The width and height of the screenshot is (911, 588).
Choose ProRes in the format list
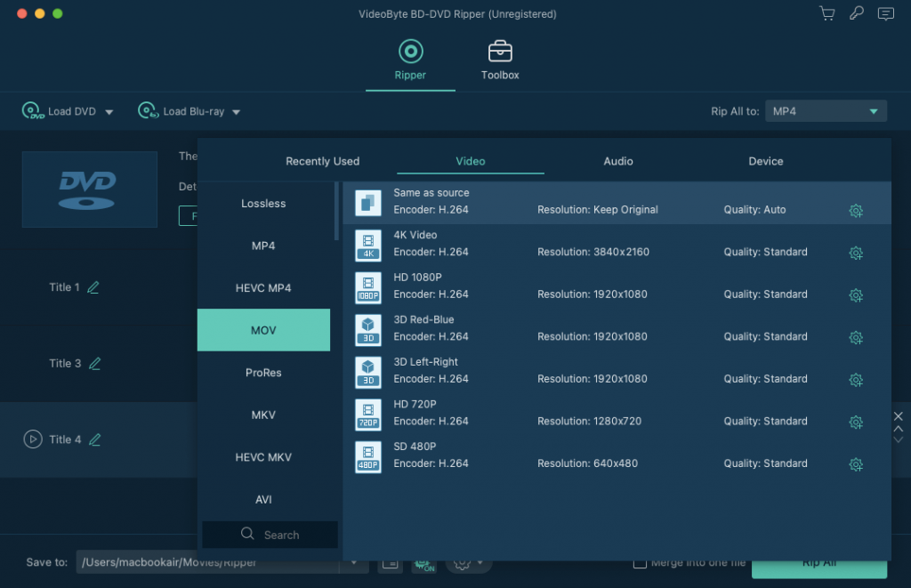[263, 373]
